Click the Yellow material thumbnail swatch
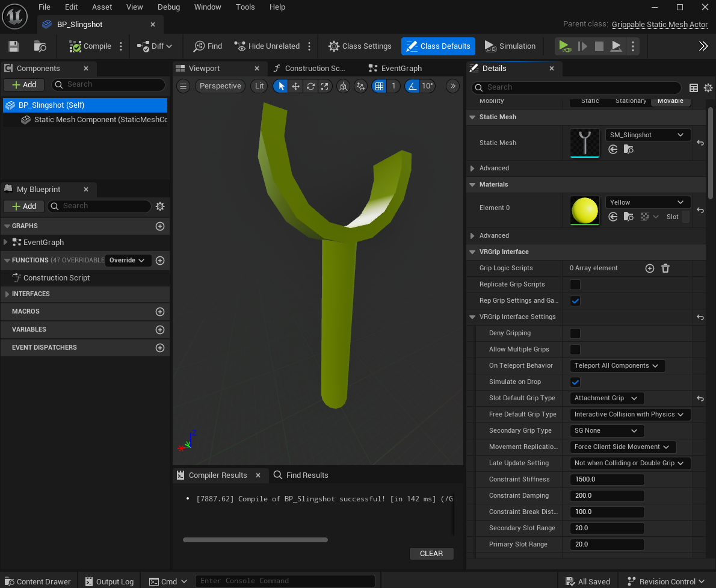716x588 pixels. click(584, 210)
